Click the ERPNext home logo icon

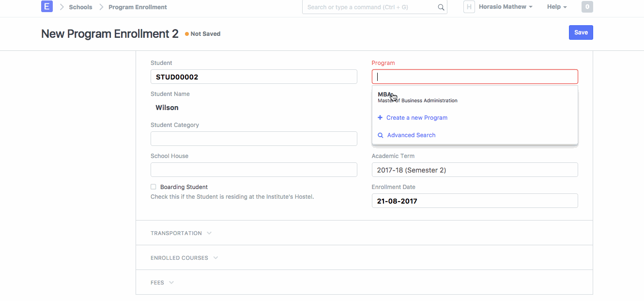pyautogui.click(x=47, y=7)
